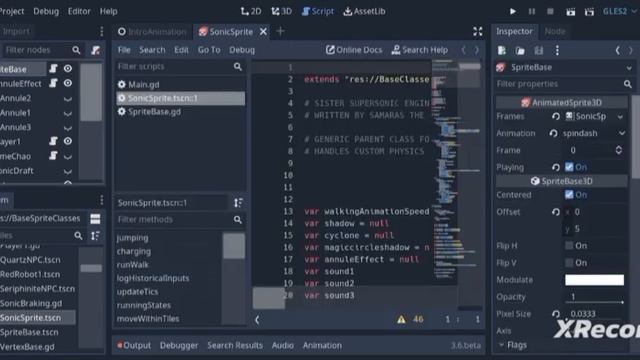Viewport: 640px width, 360px height.
Task: Open the Animation spindash dropdown
Action: [x=593, y=133]
